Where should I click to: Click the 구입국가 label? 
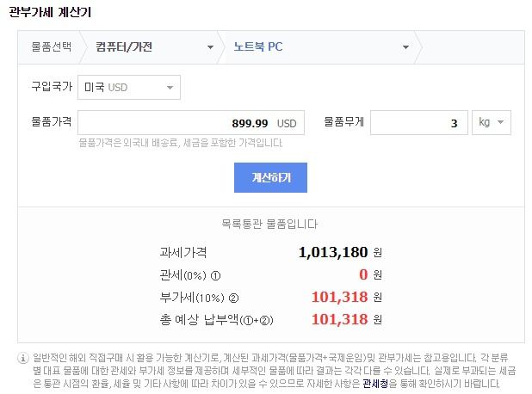tap(52, 87)
